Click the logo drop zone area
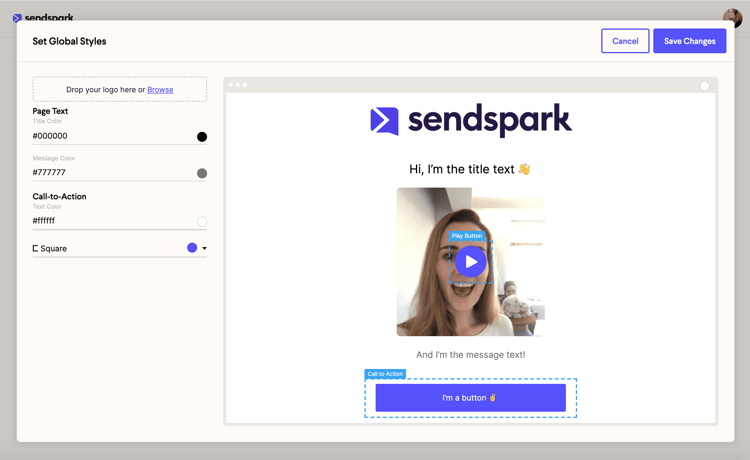 pyautogui.click(x=120, y=89)
